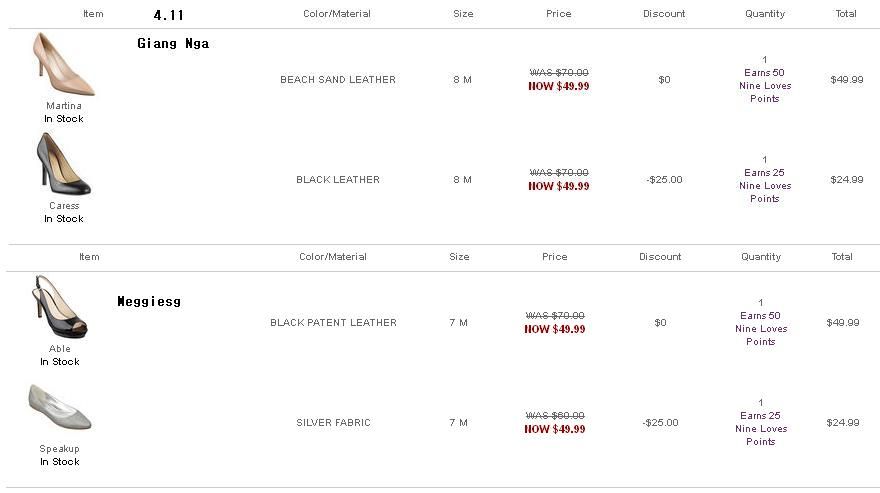Select the Able black slingback shoe image

pos(60,308)
